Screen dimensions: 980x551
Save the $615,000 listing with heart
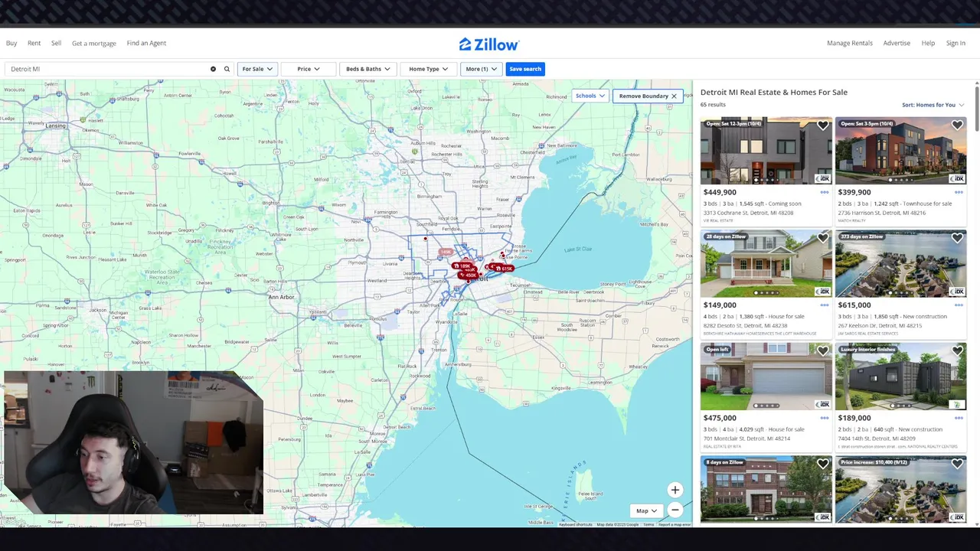[x=957, y=238]
